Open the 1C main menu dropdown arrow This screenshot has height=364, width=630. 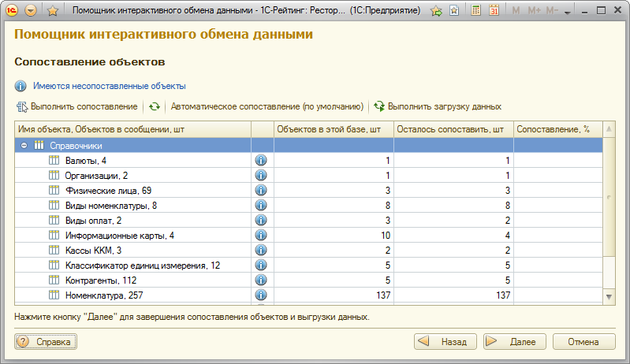(x=31, y=11)
